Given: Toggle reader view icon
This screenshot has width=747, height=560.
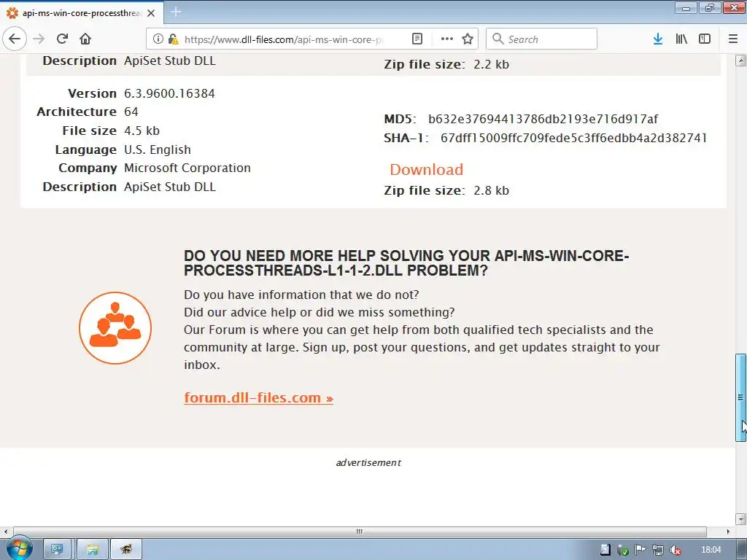Looking at the screenshot, I should (417, 39).
